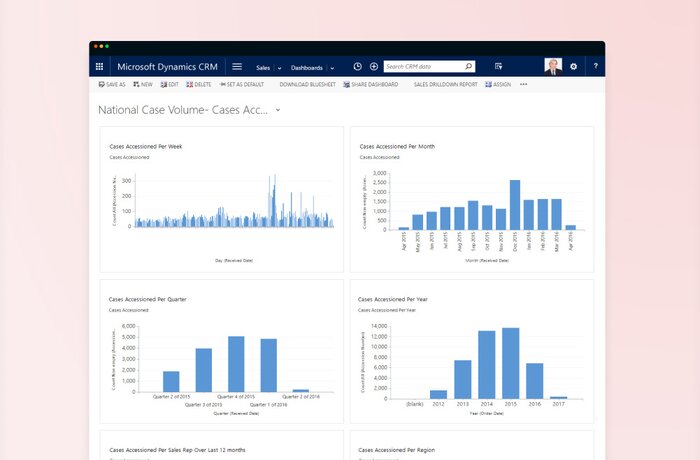Open recently viewed items clock icon
The image size is (700, 460).
(x=357, y=67)
